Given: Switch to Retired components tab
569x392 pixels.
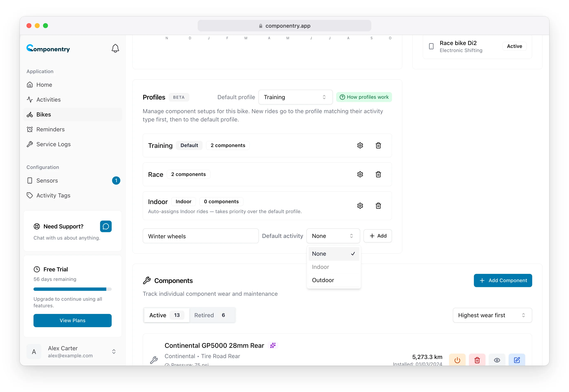Looking at the screenshot, I should pos(212,315).
